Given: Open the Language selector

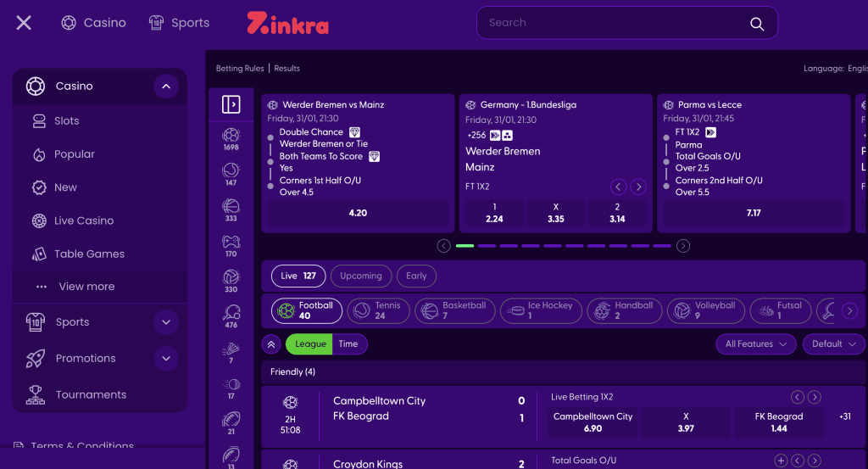Looking at the screenshot, I should click(x=835, y=68).
